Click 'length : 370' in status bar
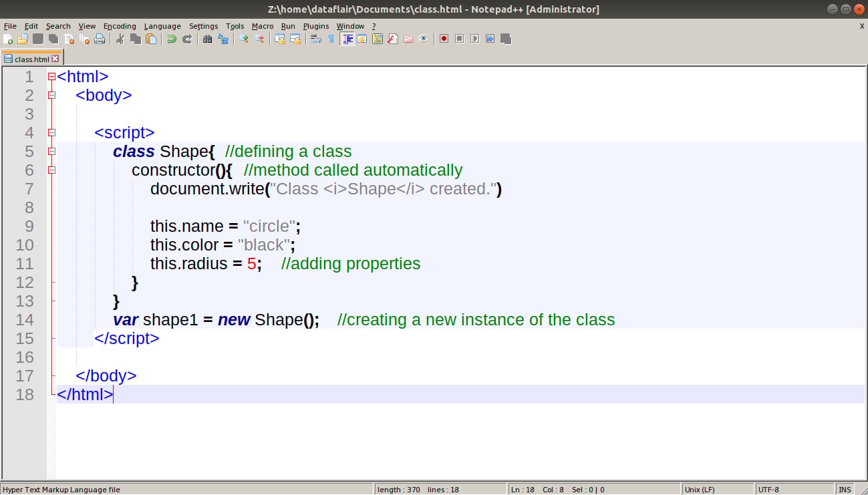This screenshot has width=868, height=495. 399,490
